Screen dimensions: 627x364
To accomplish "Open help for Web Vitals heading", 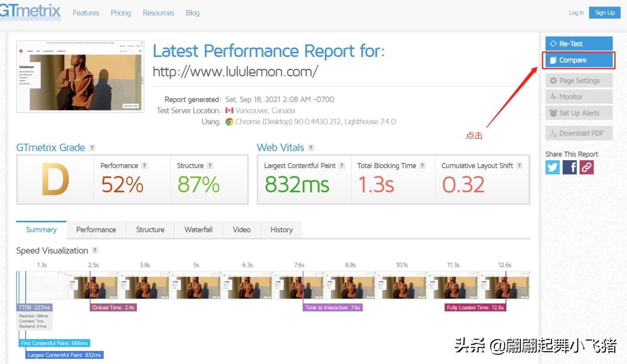I will (x=310, y=148).
